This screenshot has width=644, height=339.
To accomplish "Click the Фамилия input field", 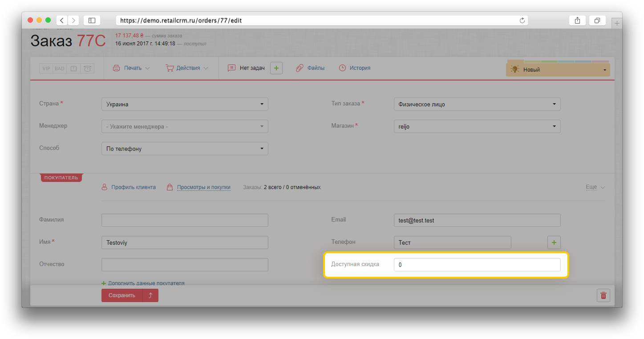I will click(x=185, y=220).
